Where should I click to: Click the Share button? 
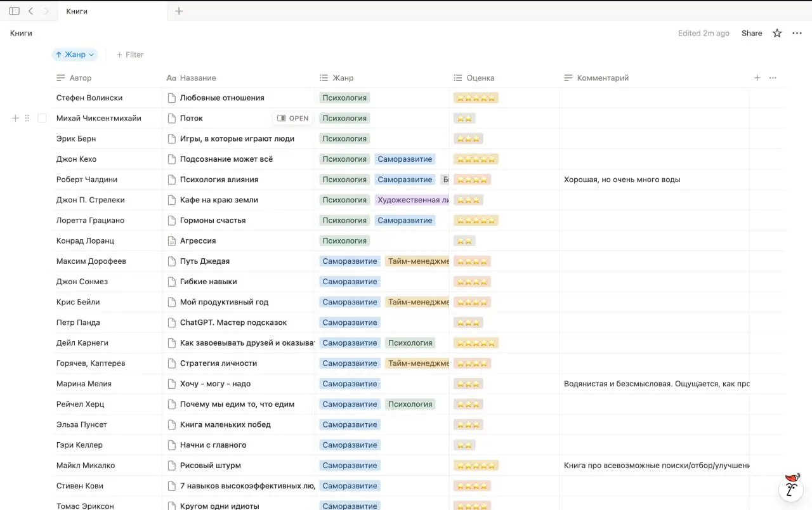tap(752, 33)
